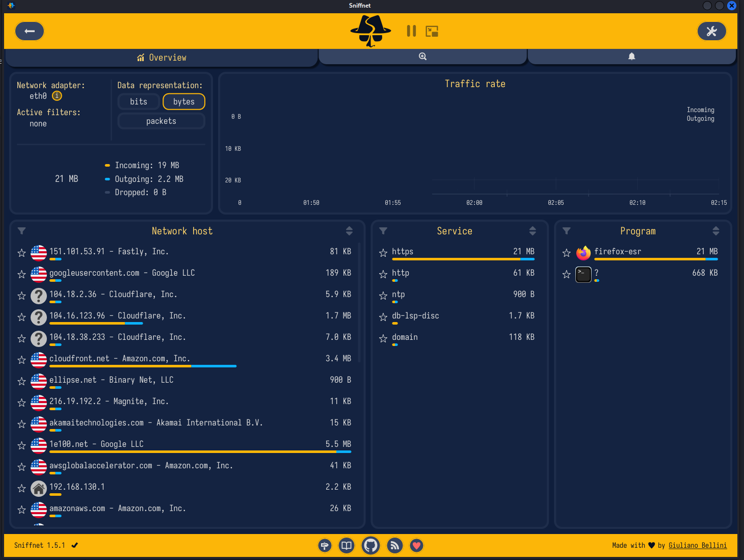Open the Service filter funnel
This screenshot has height=560, width=744.
tap(383, 231)
